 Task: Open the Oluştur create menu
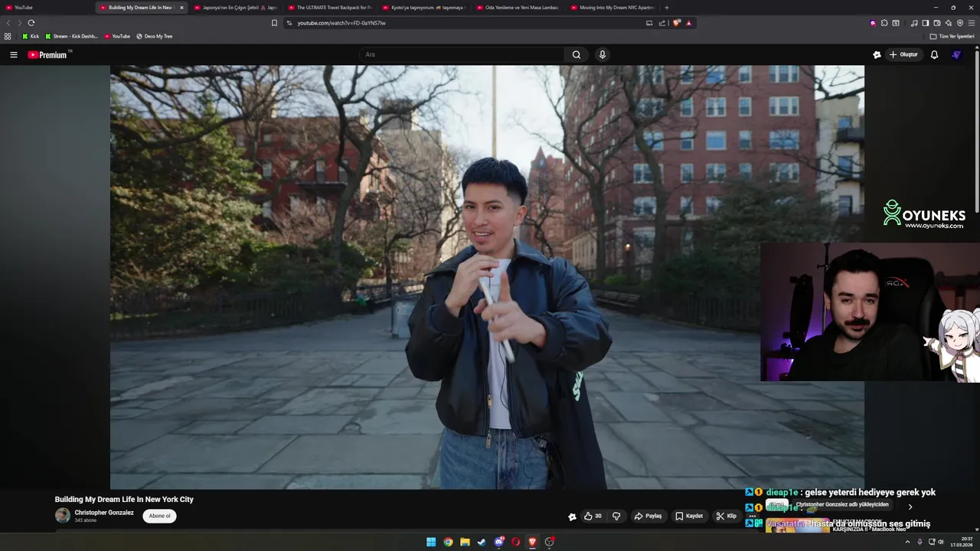click(x=903, y=54)
